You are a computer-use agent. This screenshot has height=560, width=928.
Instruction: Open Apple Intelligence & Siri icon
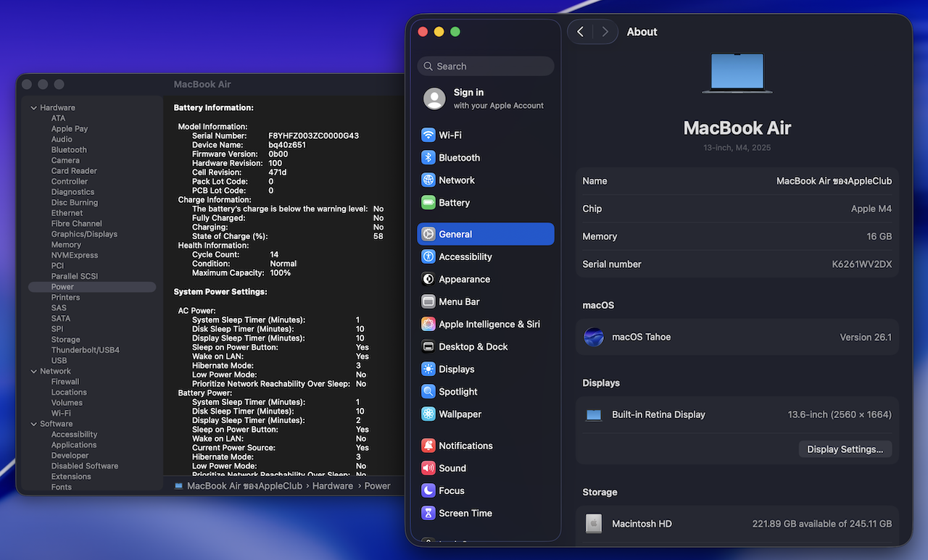tap(428, 325)
